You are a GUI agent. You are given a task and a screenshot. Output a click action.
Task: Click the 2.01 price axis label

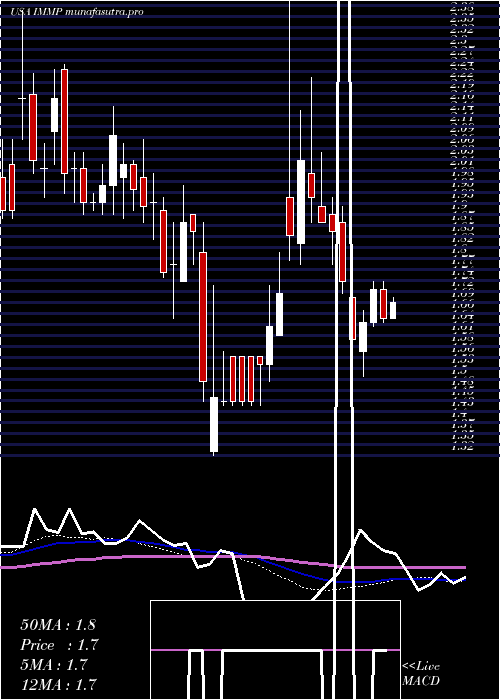[x=462, y=162]
